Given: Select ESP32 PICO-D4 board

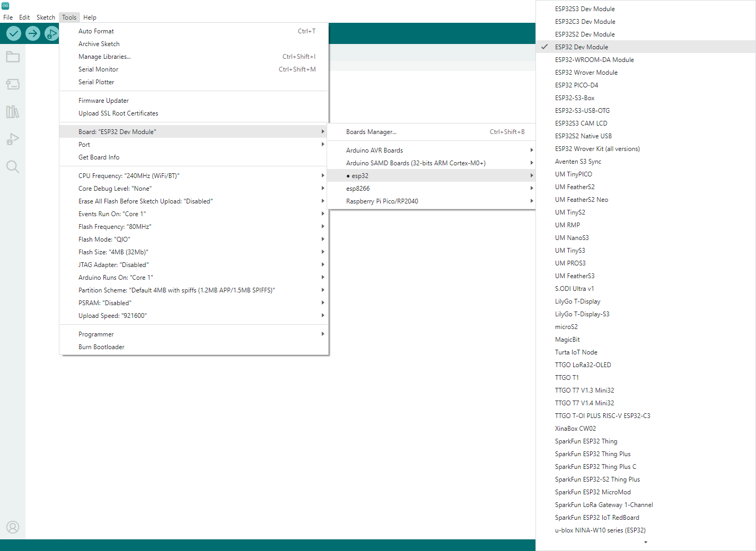Looking at the screenshot, I should click(x=646, y=85).
